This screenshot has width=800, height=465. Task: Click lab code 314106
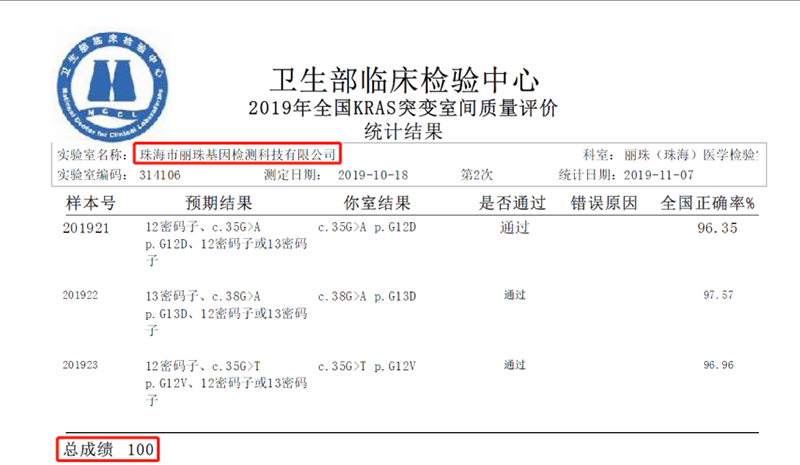[x=160, y=175]
